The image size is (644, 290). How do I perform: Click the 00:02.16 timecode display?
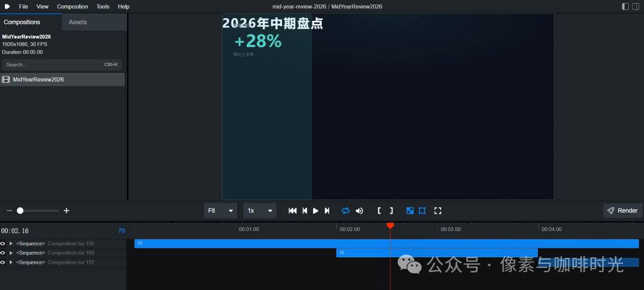[15, 231]
